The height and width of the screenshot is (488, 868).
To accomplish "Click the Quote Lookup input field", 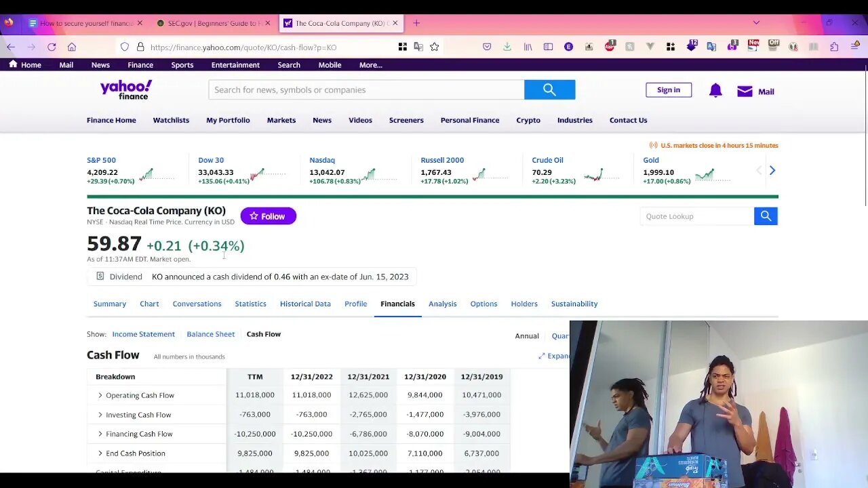I will (x=697, y=216).
